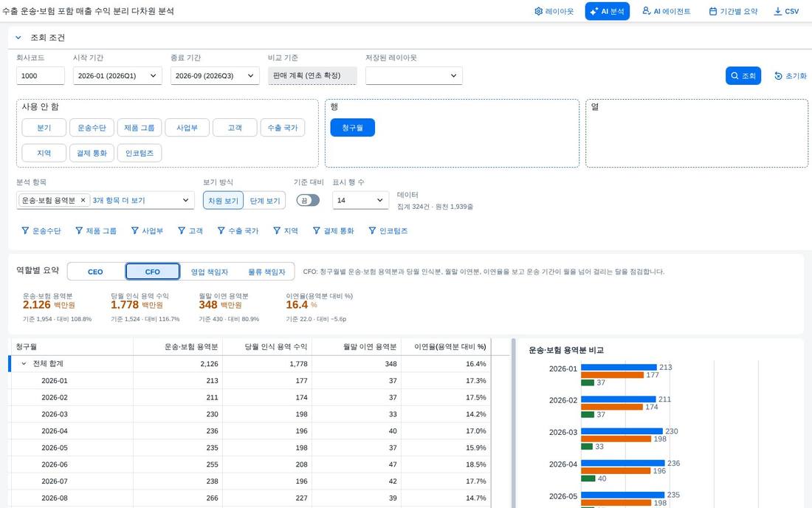812x508 pixels.
Task: Open the 인코텀즈 filter
Action: [x=388, y=230]
